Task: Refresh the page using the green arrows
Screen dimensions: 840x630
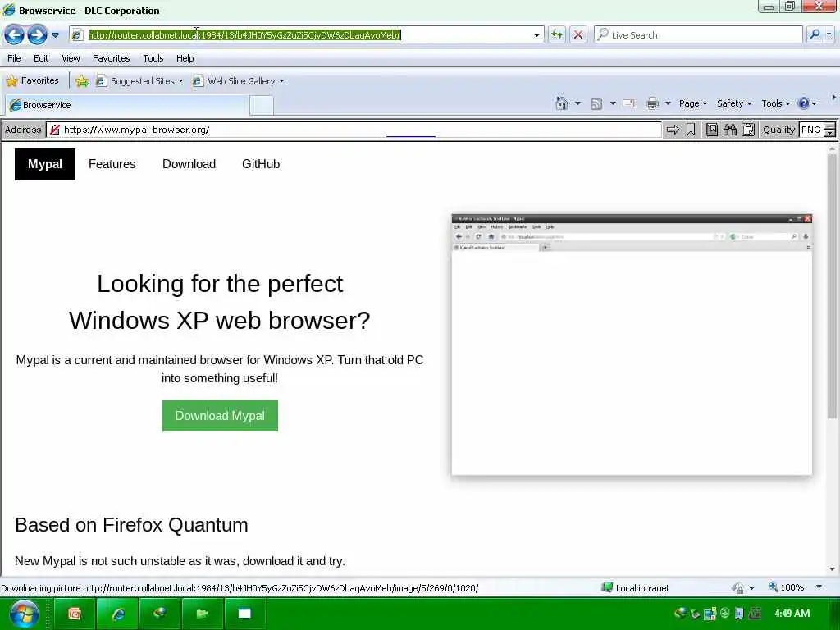Action: 557,34
